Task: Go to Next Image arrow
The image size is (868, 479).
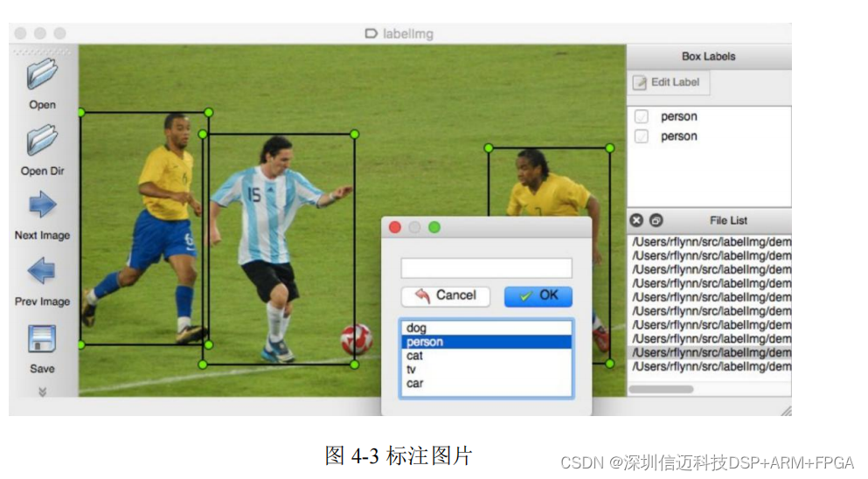Action: point(42,205)
